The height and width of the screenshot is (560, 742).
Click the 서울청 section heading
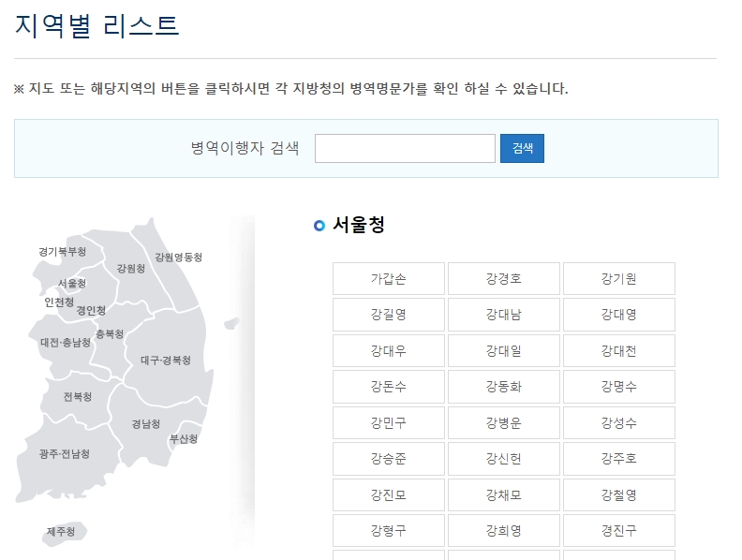[359, 225]
